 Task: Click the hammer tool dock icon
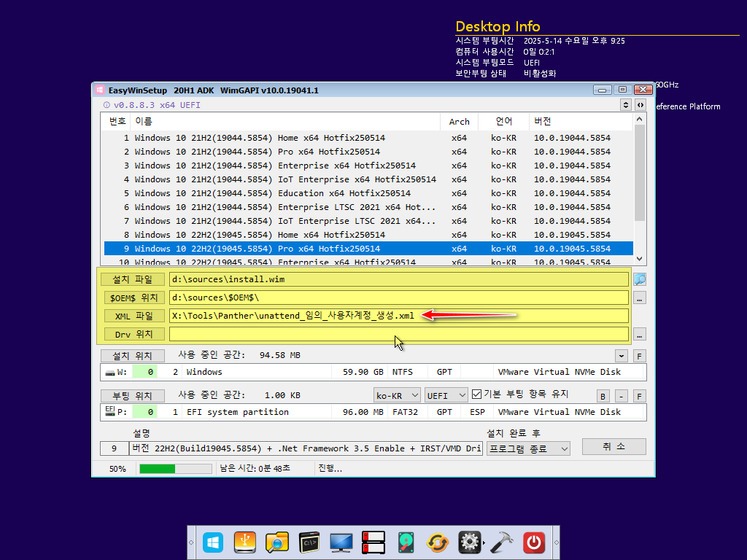(x=502, y=542)
